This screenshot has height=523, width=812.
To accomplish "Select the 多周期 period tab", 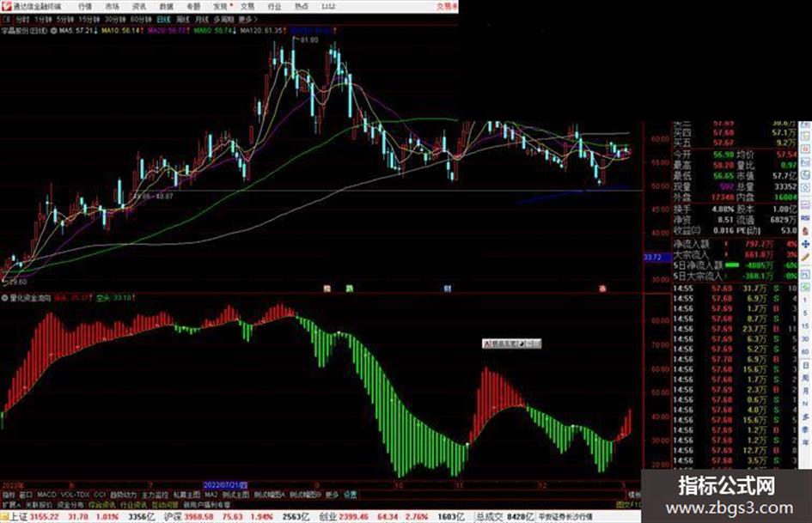I will [223, 19].
